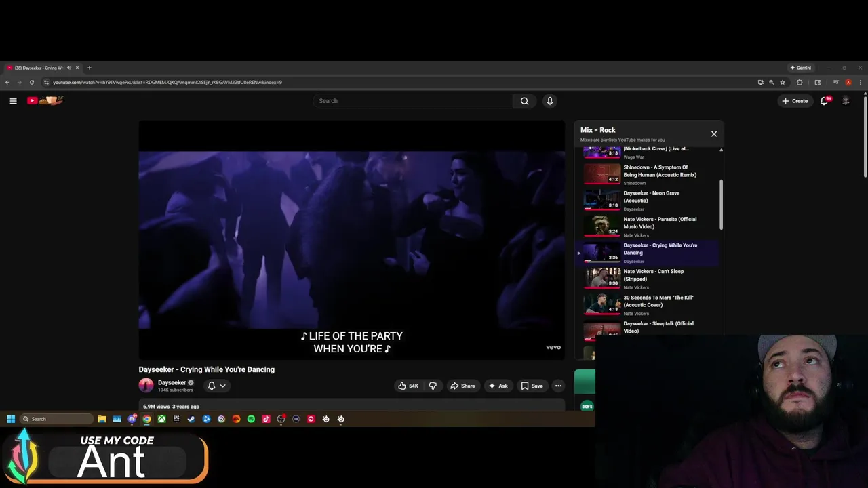Open more actions three-dot menu under video

click(x=558, y=386)
